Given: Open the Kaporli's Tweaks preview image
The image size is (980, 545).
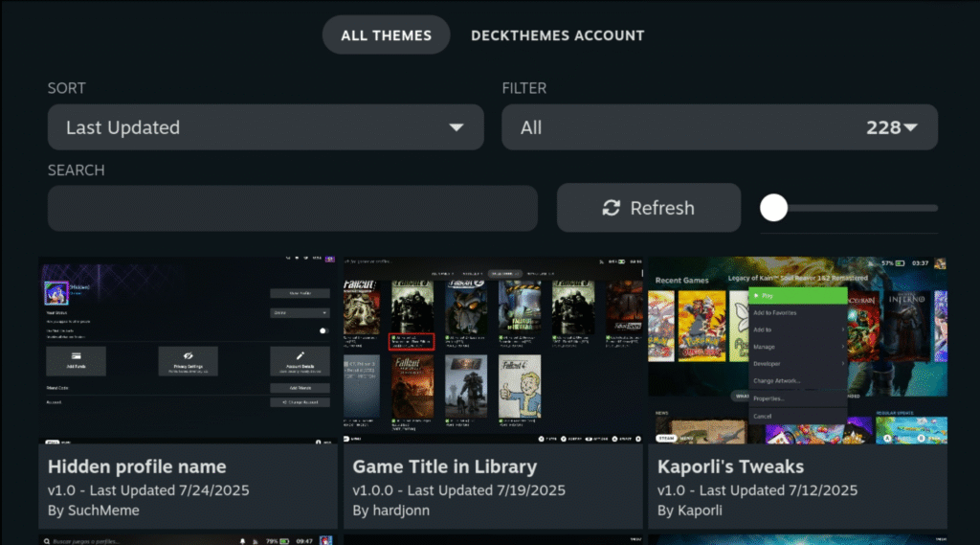Looking at the screenshot, I should [x=797, y=351].
